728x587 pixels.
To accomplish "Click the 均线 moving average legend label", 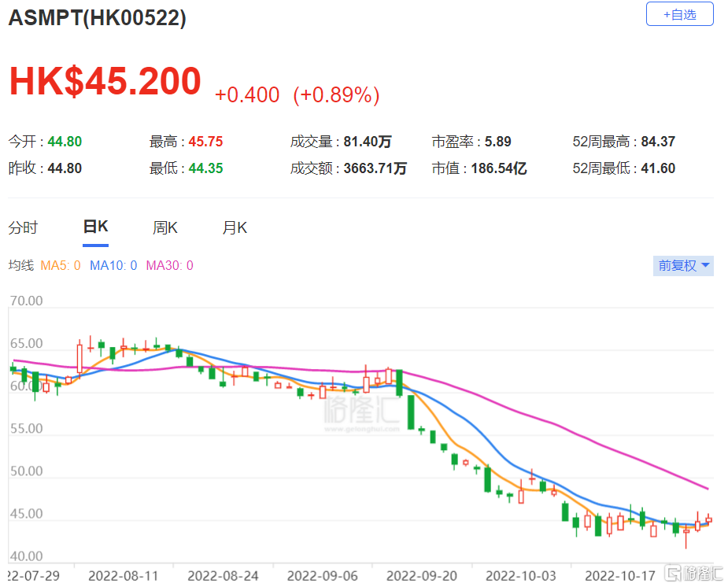I will tap(21, 265).
